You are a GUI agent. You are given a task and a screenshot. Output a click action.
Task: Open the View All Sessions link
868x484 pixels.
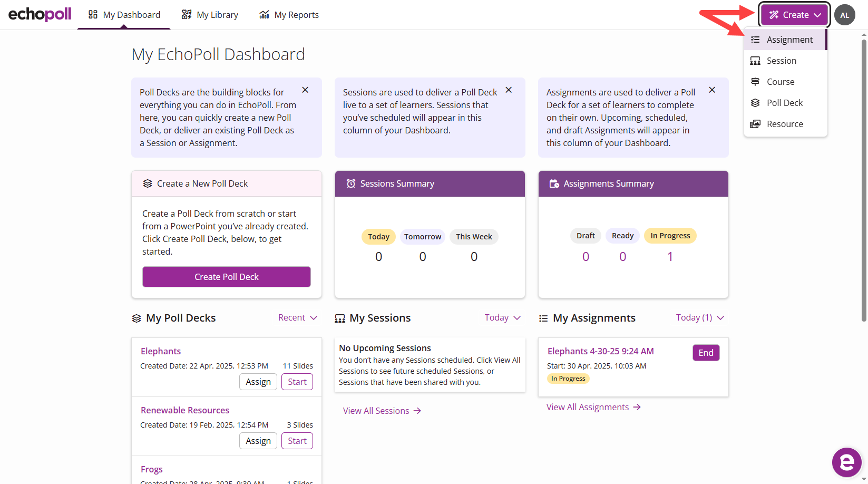click(x=382, y=411)
